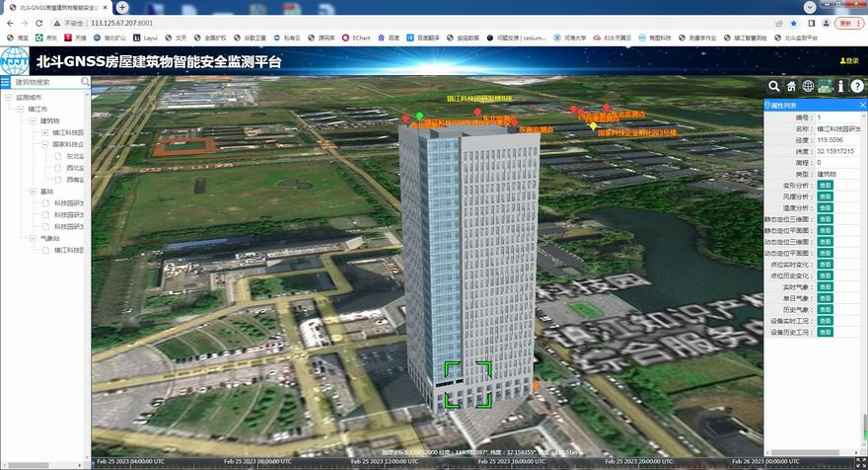Click the longitude value 119.5096
The image size is (868, 470).
click(830, 140)
